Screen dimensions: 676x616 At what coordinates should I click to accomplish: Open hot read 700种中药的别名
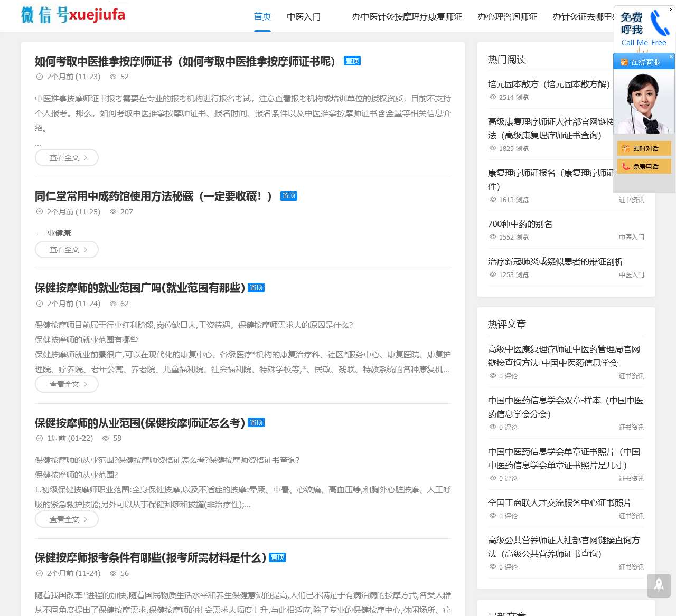tap(520, 224)
